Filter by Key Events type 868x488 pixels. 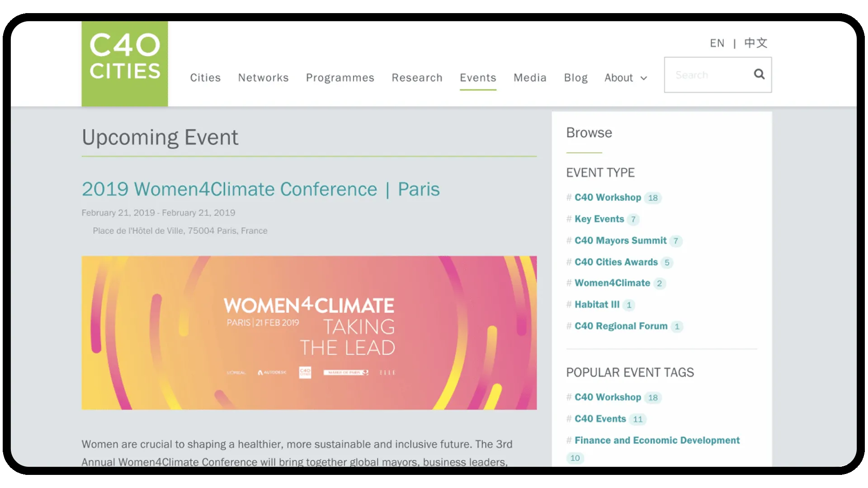click(x=599, y=219)
